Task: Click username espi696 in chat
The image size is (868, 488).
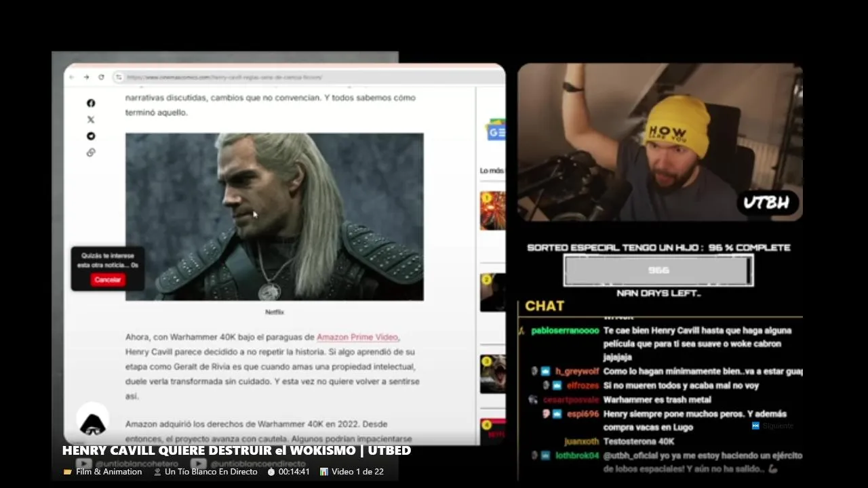Action: coord(583,414)
